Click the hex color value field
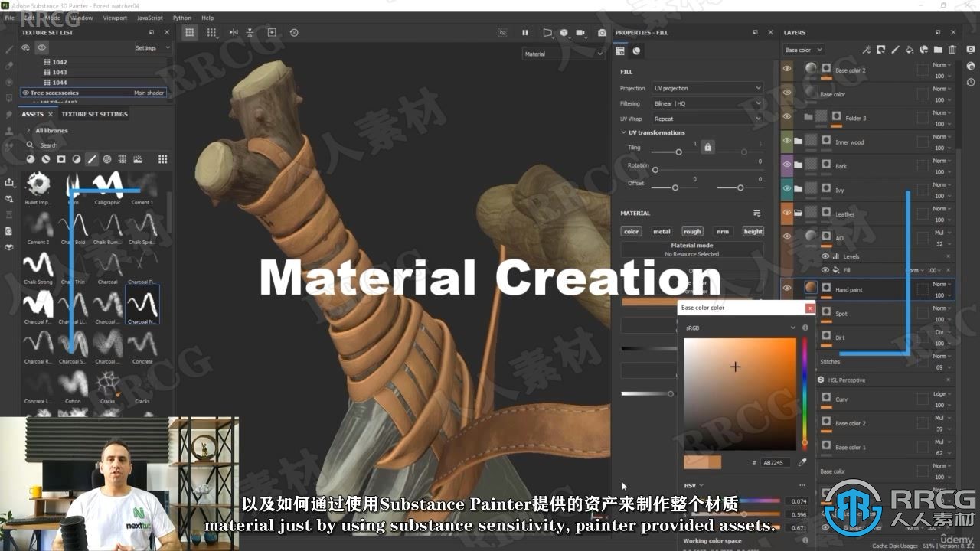The height and width of the screenshot is (551, 980). [776, 462]
